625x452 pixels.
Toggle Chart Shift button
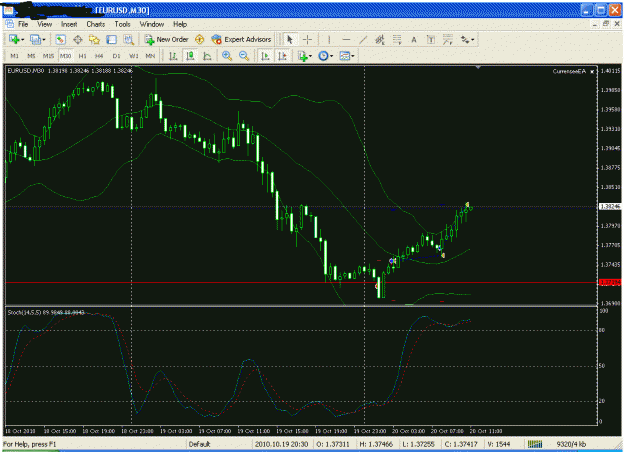(x=282, y=56)
